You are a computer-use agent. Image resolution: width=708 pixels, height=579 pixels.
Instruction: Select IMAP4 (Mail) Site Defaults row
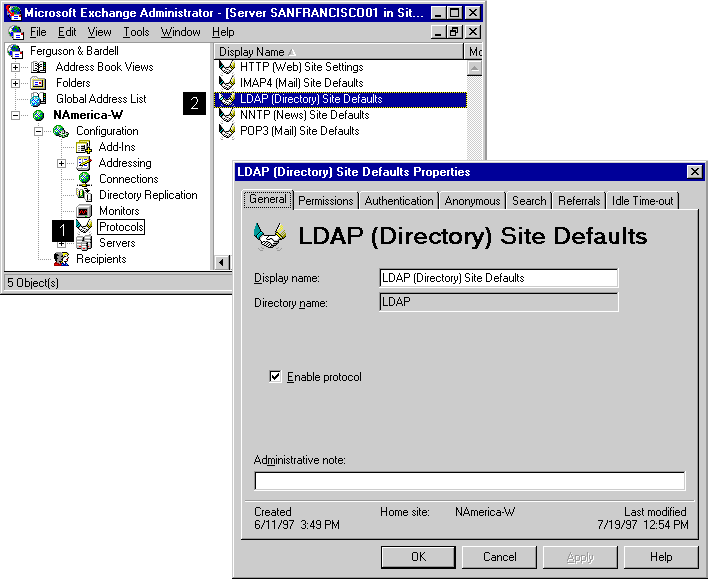[x=302, y=83]
